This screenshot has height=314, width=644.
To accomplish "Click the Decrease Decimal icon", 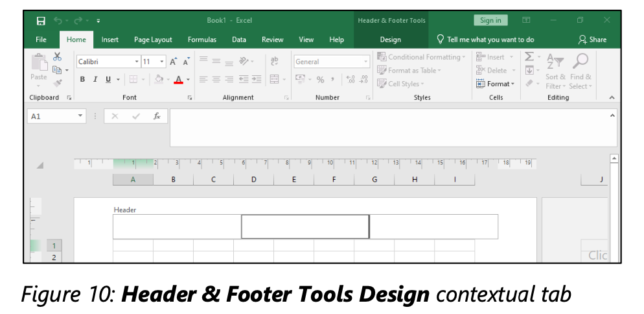I will [x=363, y=79].
